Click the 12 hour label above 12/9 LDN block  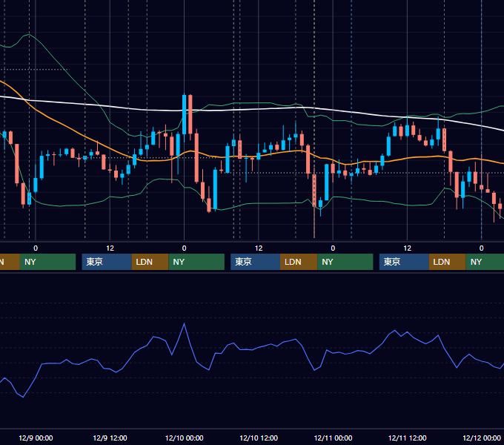110,248
